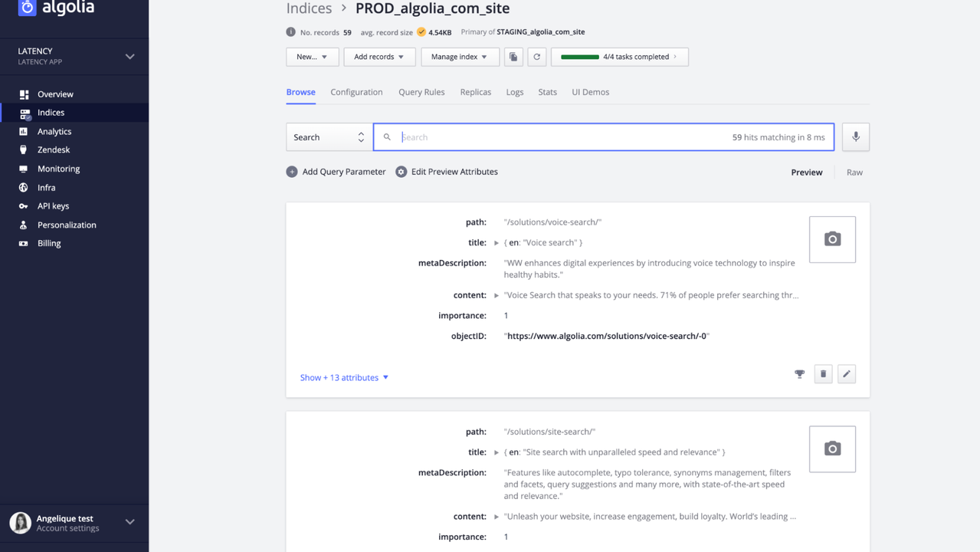Open the New... dropdown
The height and width of the screenshot is (552, 980).
312,57
